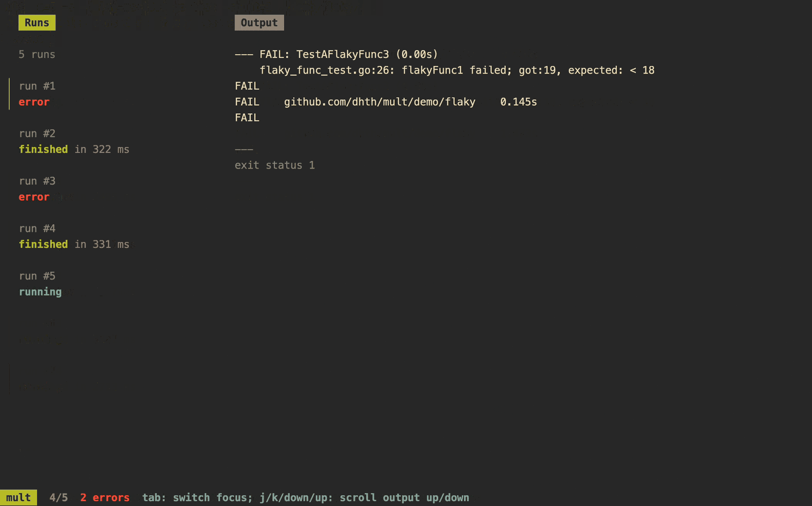Click the github.com/dhth/mult/demo/flaky package path

(380, 102)
